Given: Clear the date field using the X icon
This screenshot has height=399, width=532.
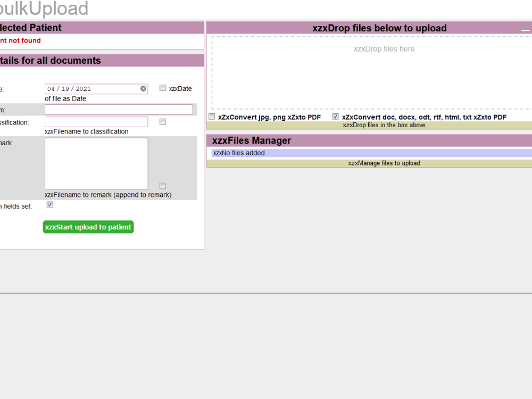Looking at the screenshot, I should [143, 88].
